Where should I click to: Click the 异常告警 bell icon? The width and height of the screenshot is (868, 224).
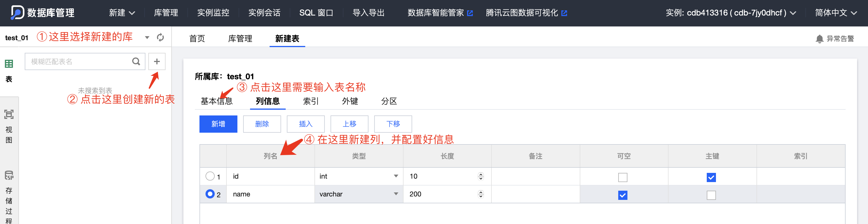819,39
